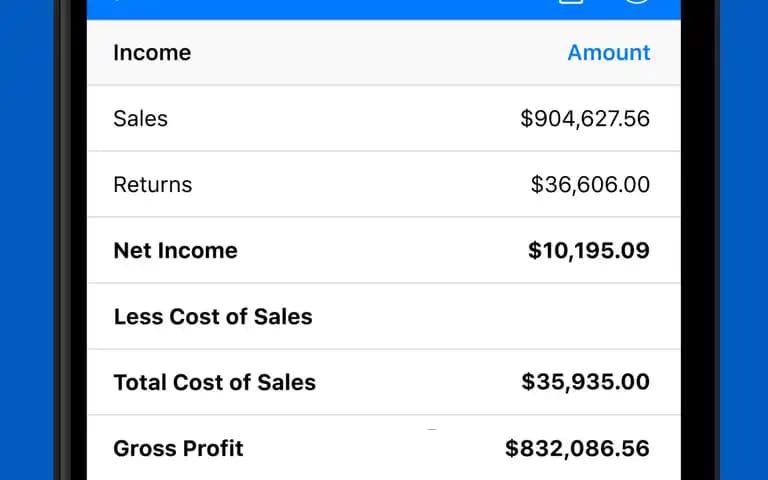Select the Total Cost of Sales label

(x=214, y=382)
